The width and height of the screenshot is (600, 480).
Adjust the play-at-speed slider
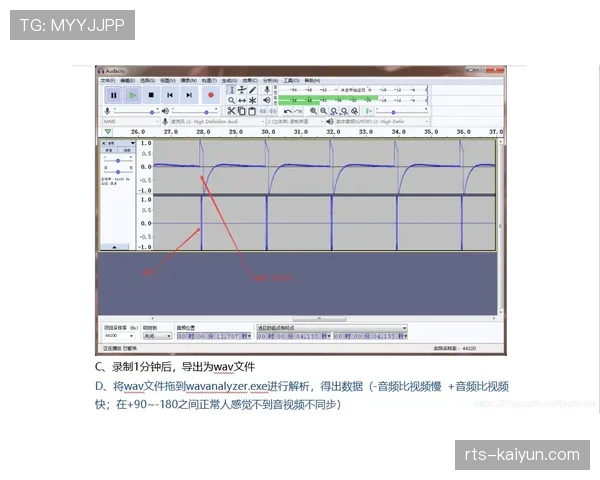[x=402, y=111]
